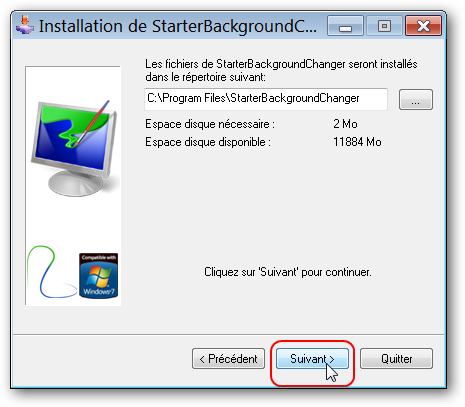Click the 'Cliquez sur Suivant pour continuer' text
Image resolution: width=465 pixels, height=407 pixels.
287,272
